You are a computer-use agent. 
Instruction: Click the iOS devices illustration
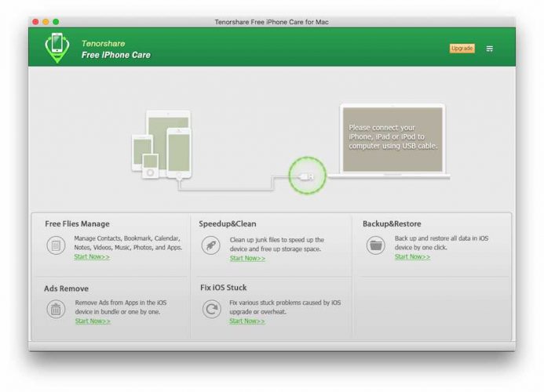[x=162, y=144]
